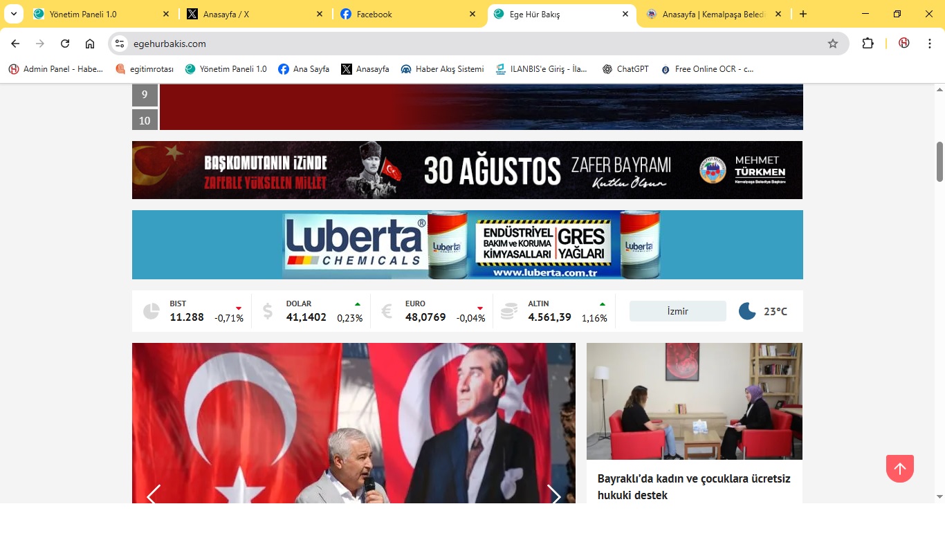This screenshot has width=945, height=560.
Task: Select slide number 10 in slider
Action: pyautogui.click(x=145, y=120)
